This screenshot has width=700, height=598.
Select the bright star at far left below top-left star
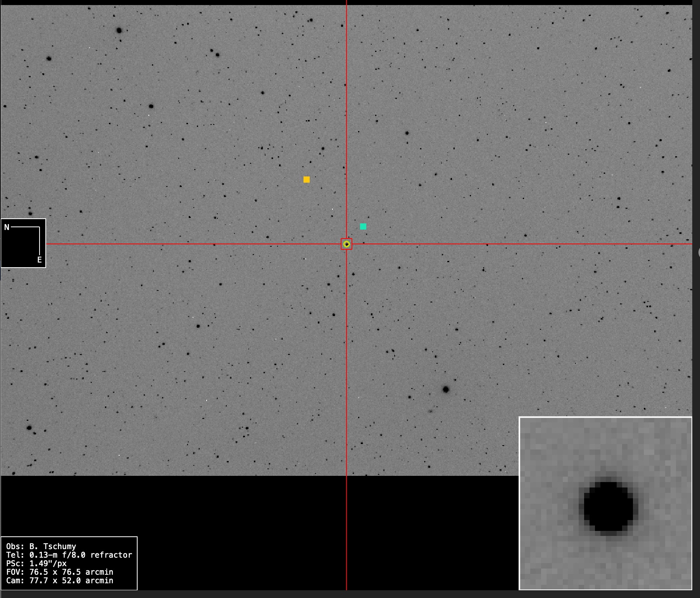(49, 59)
